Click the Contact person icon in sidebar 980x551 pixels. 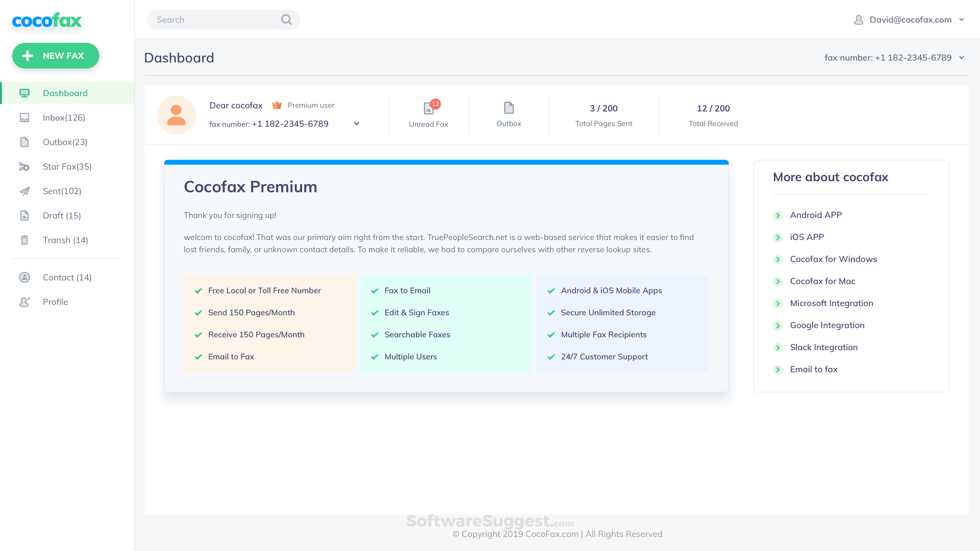point(24,278)
